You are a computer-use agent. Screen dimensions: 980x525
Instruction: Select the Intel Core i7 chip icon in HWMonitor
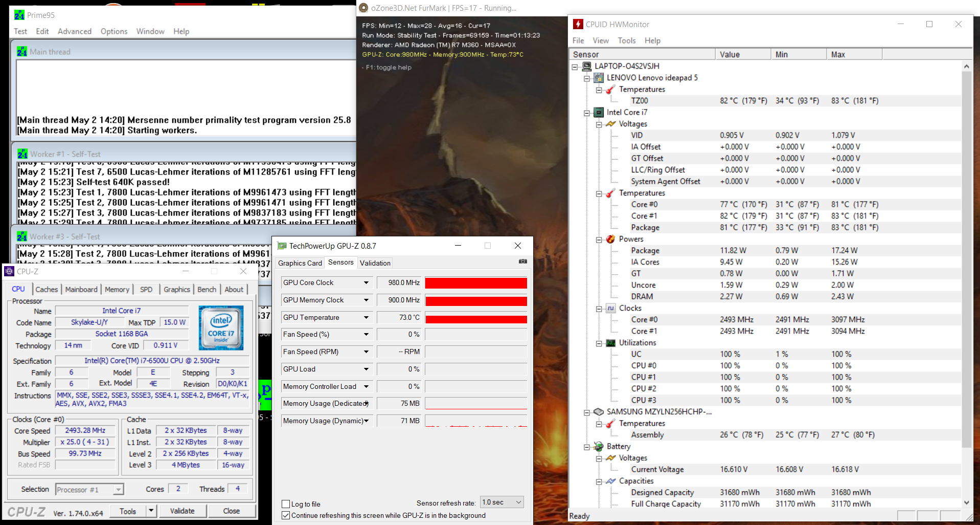[x=599, y=112]
